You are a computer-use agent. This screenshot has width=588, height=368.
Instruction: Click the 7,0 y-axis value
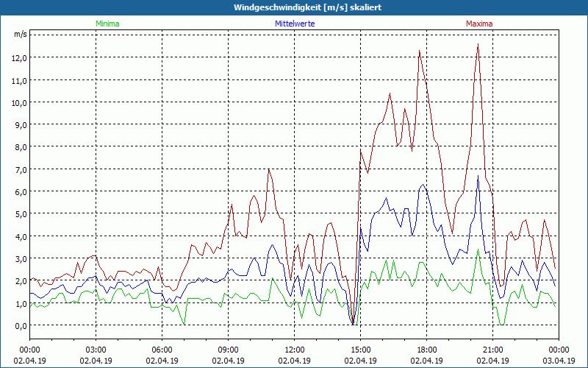pyautogui.click(x=21, y=169)
